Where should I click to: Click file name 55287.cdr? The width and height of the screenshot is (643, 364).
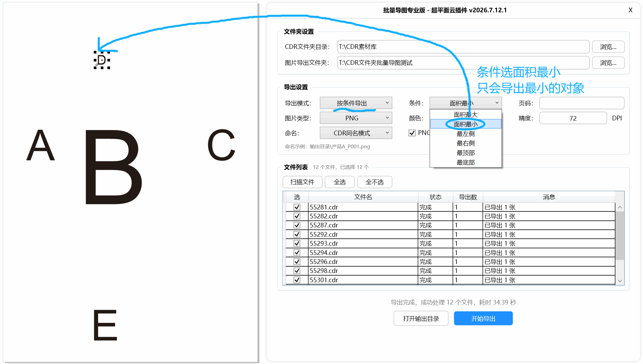pos(324,225)
